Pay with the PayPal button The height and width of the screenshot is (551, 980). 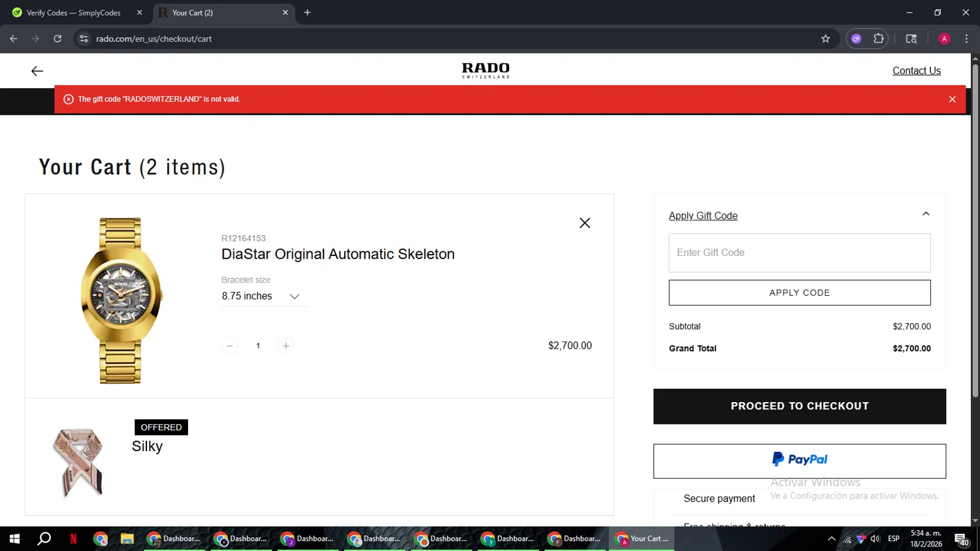800,461
